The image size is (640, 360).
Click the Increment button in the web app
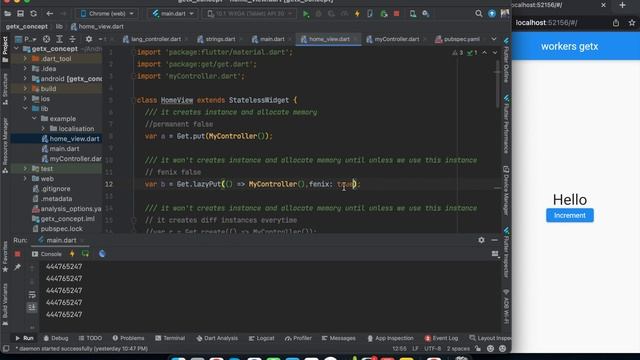tap(570, 216)
